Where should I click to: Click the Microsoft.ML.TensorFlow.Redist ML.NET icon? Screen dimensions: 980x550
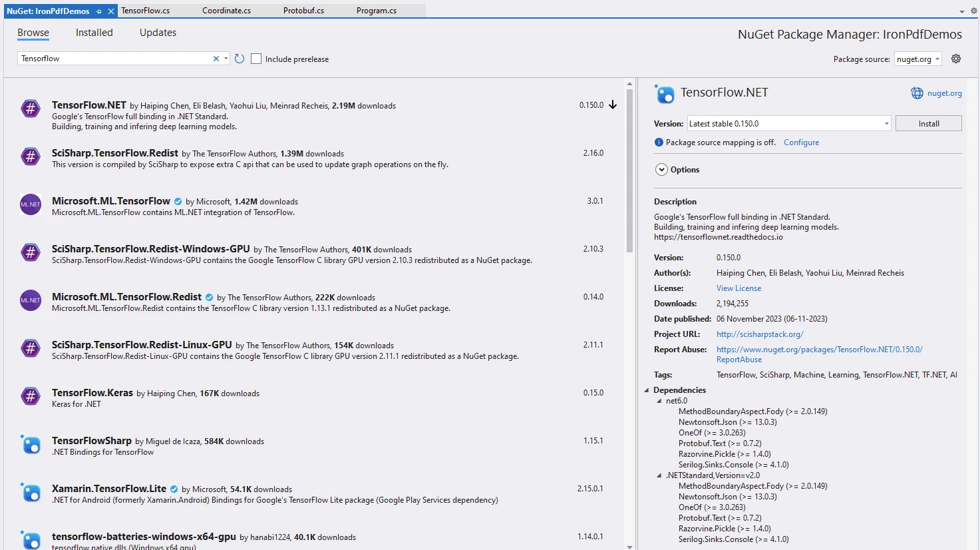pyautogui.click(x=31, y=300)
